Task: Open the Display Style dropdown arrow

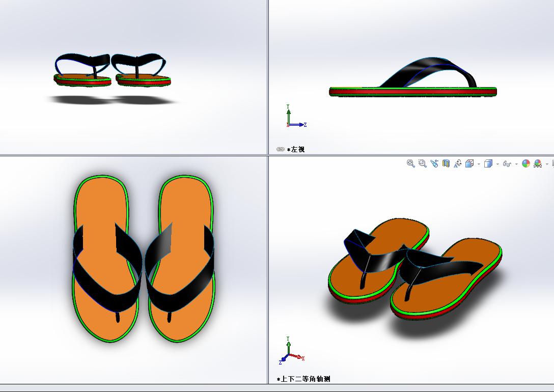Action: point(497,164)
